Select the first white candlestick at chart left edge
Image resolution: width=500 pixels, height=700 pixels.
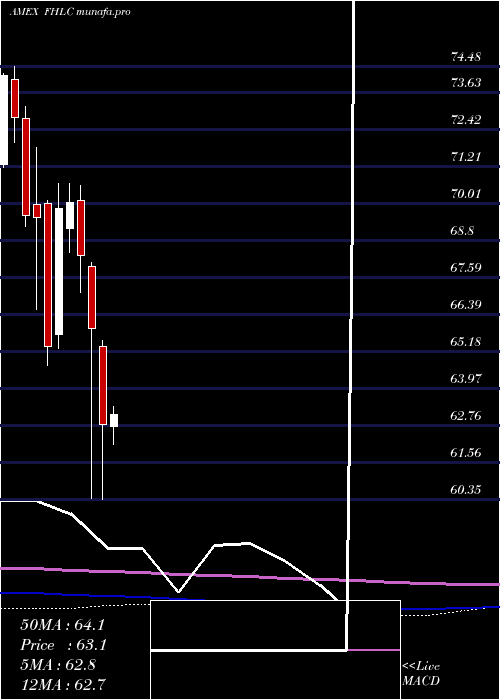point(4,120)
